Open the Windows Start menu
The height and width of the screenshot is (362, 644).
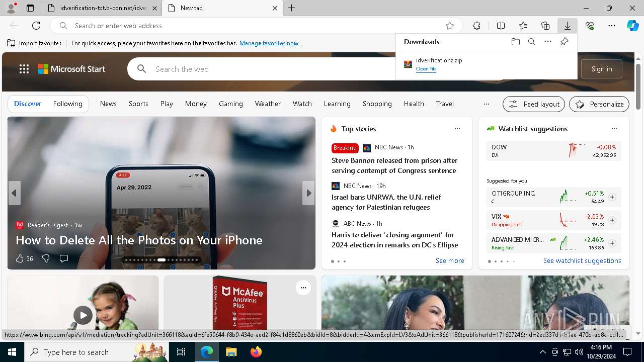[12, 352]
